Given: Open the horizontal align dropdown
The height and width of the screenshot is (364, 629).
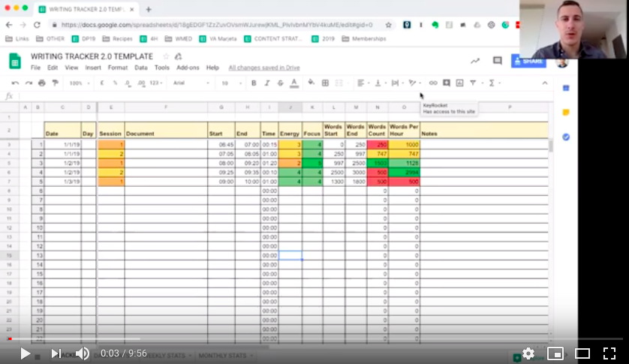Looking at the screenshot, I should pos(363,83).
